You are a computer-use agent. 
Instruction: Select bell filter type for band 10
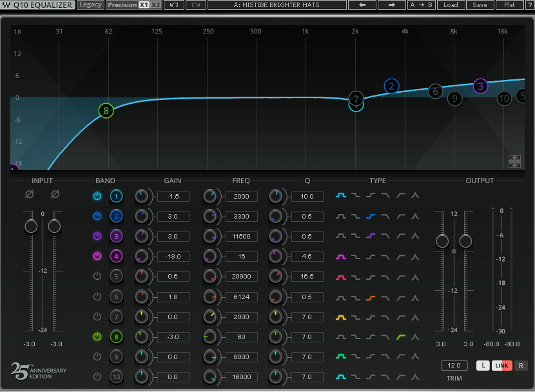[341, 377]
